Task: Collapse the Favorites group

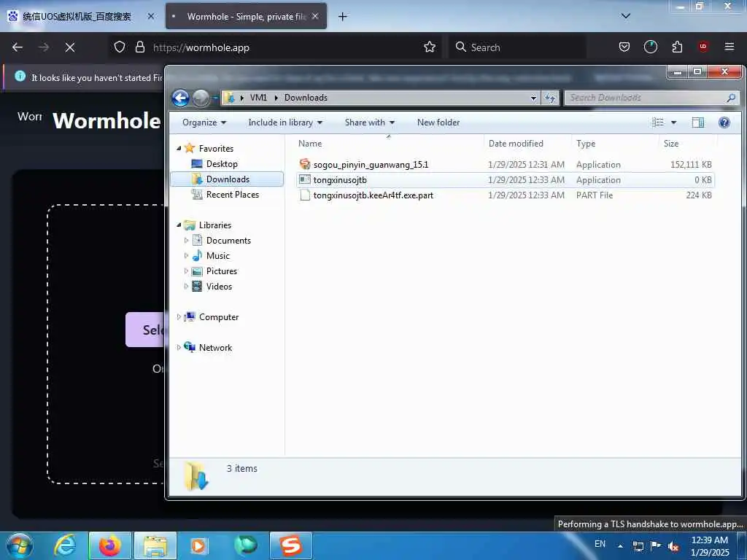Action: [179, 149]
